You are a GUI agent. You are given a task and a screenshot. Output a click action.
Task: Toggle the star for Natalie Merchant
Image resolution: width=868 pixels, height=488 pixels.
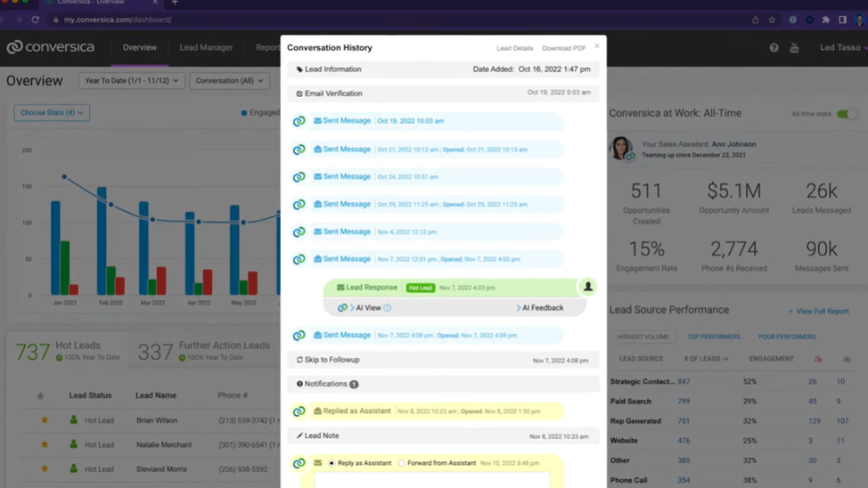[45, 444]
